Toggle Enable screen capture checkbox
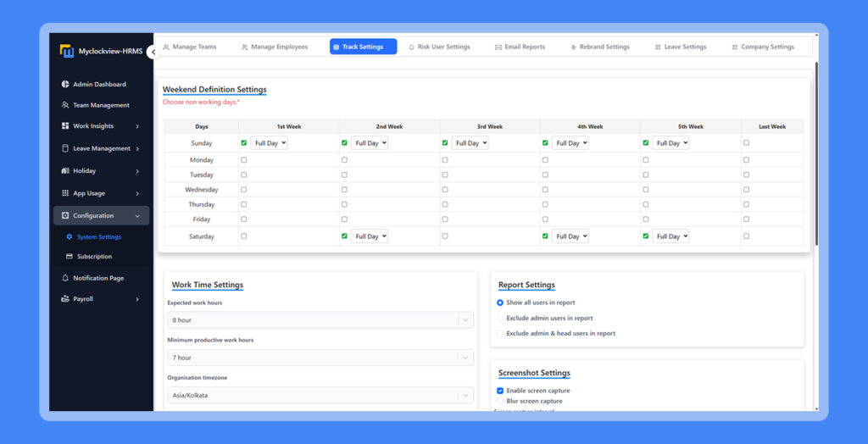 tap(500, 391)
